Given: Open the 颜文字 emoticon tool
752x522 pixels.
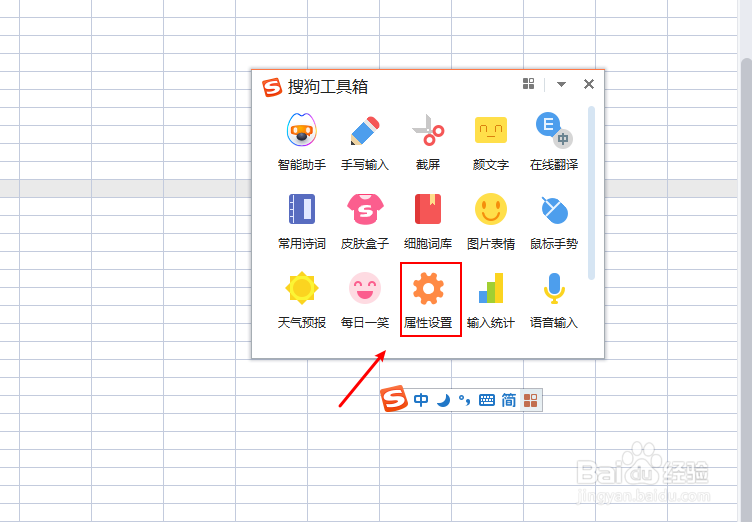Looking at the screenshot, I should [x=491, y=142].
